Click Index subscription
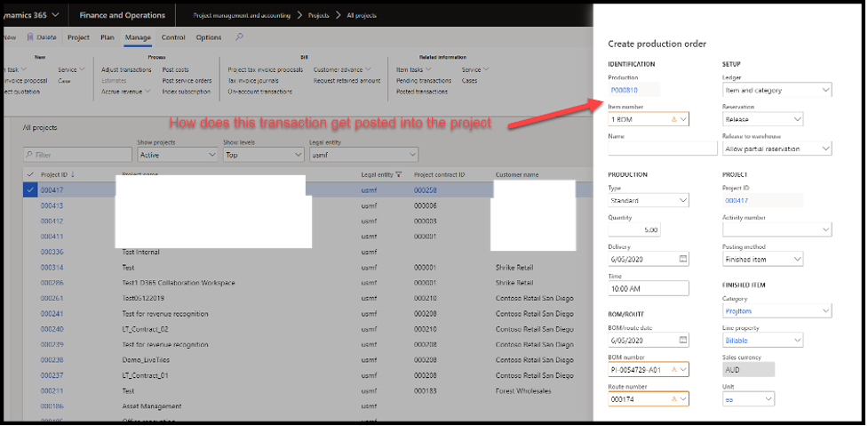 pos(187,92)
